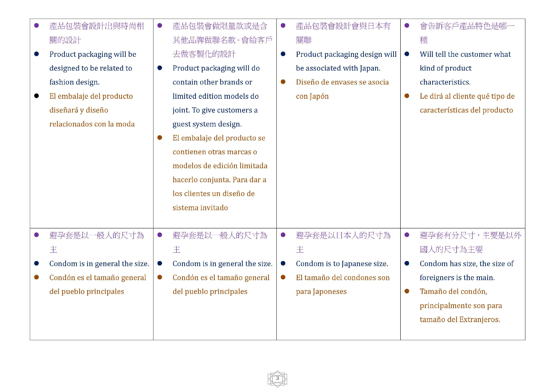Click the text 'guest system design.'
This screenshot has height=392, width=555.
point(207,124)
